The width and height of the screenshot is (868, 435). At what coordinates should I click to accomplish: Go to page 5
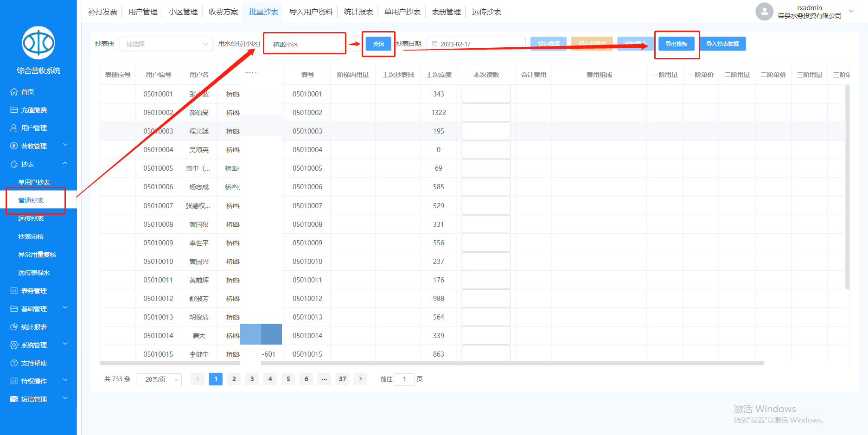coord(288,379)
